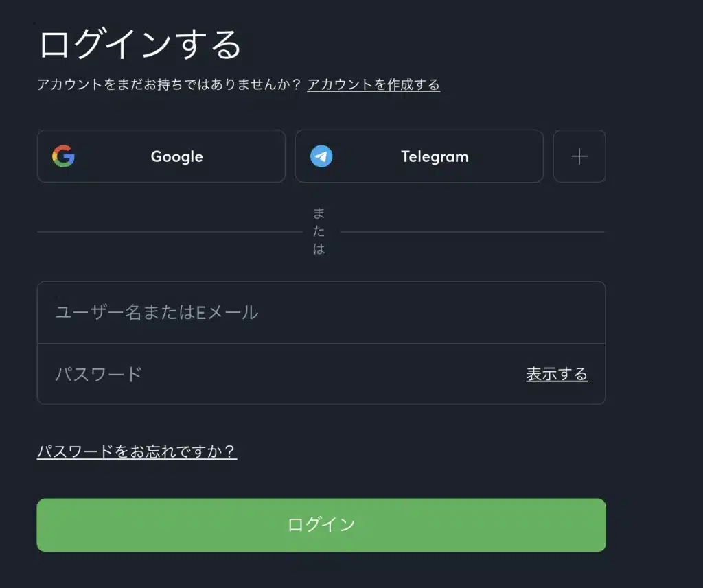703x588 pixels.
Task: Click the divider line right of または
Action: [472, 232]
